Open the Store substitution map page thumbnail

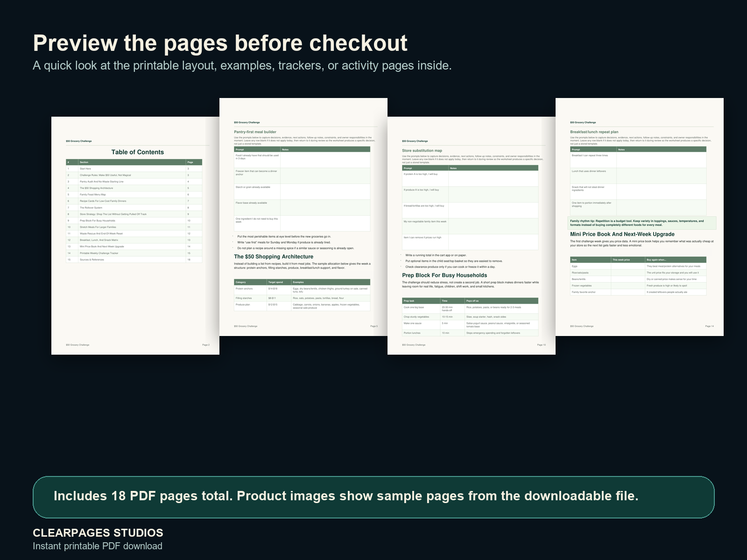(472, 236)
